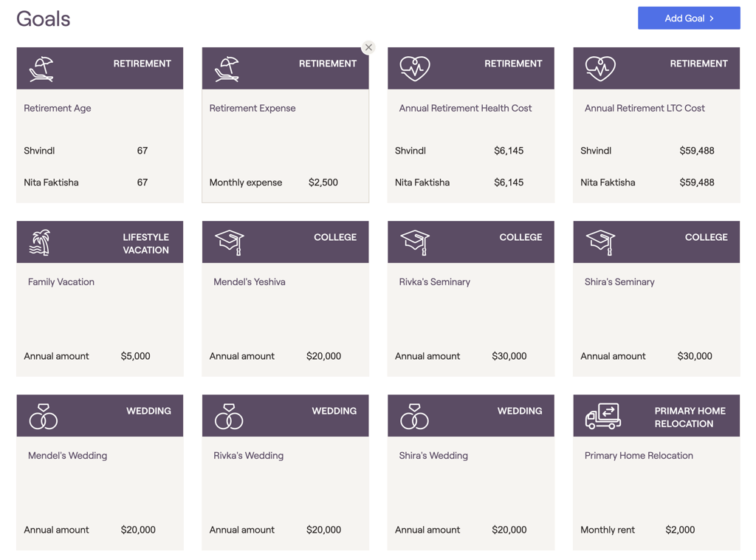Click Primary Home Relocation monthly rent $2,000
This screenshot has width=756, height=560.
click(x=679, y=530)
